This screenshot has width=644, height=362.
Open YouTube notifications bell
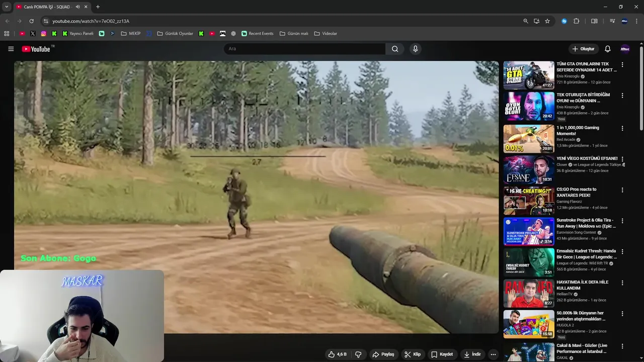pyautogui.click(x=607, y=49)
